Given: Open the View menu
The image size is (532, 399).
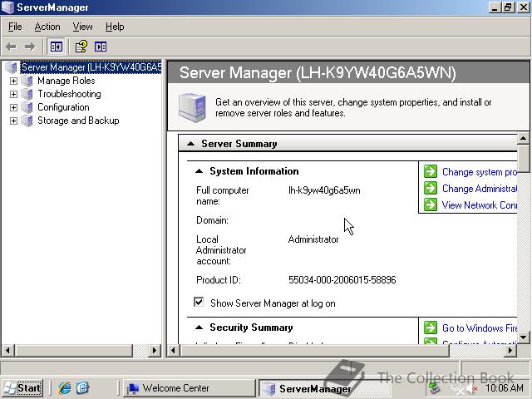Looking at the screenshot, I should 82,27.
